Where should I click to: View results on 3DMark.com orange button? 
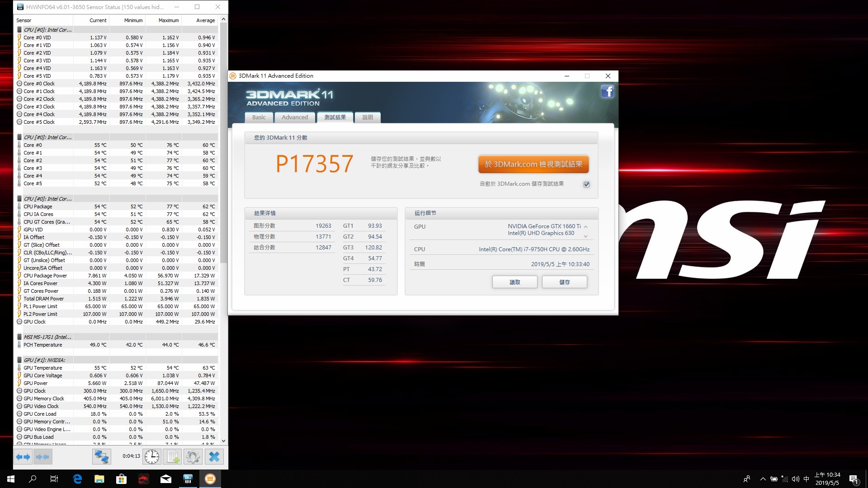coord(533,164)
